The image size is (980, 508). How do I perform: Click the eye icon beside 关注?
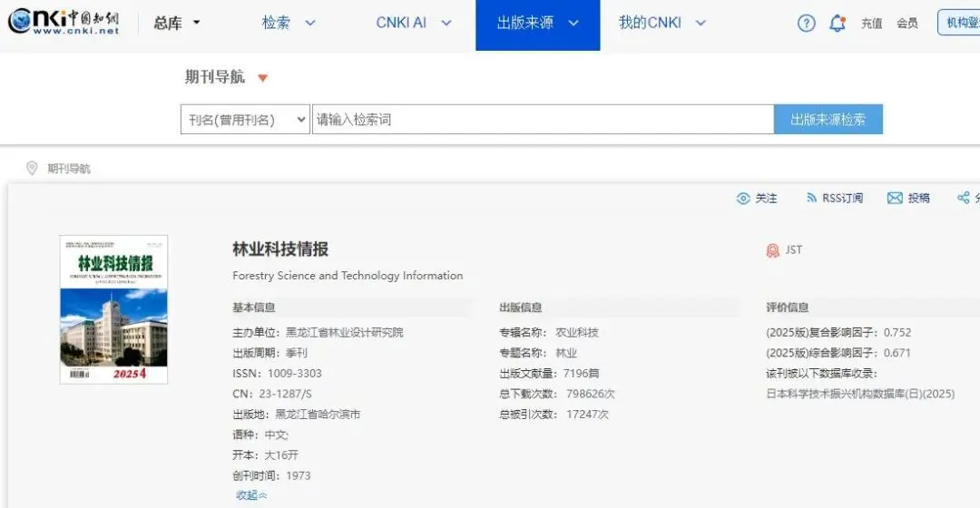(743, 198)
